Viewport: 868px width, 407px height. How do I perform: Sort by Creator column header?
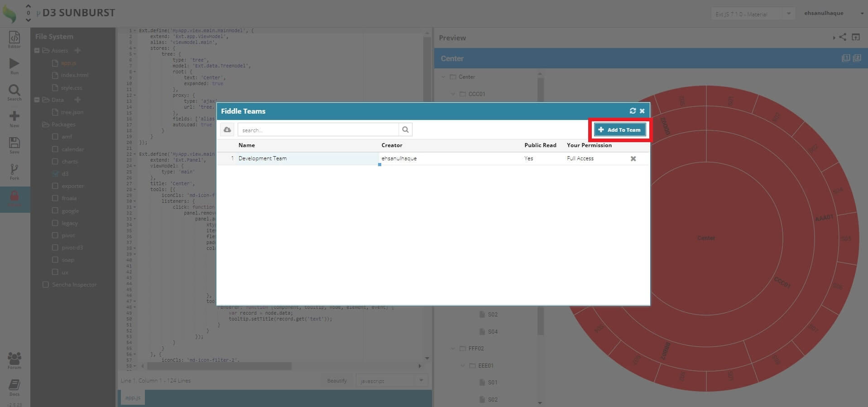point(392,145)
